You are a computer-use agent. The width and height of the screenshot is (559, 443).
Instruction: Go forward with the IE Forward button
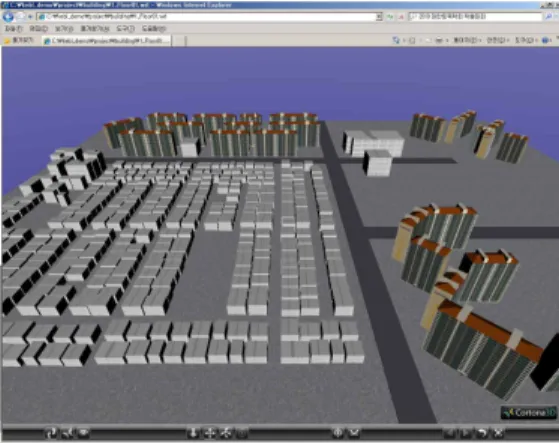click(x=20, y=16)
